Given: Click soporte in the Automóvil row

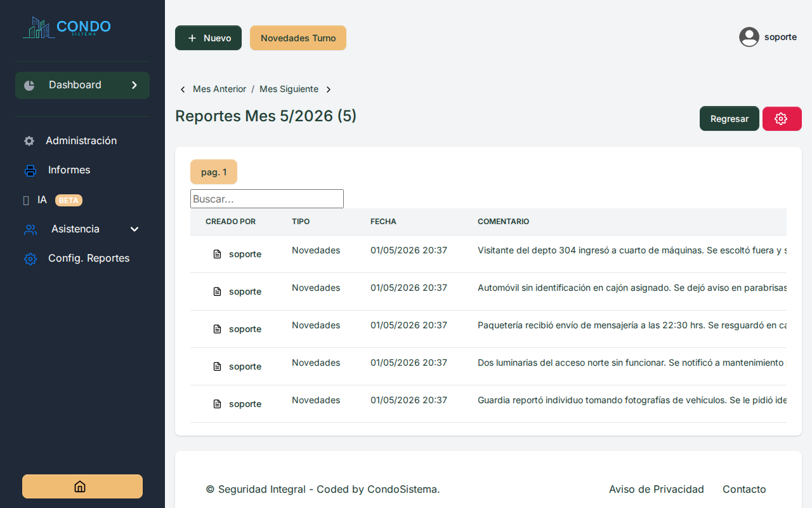Looking at the screenshot, I should click(245, 291).
